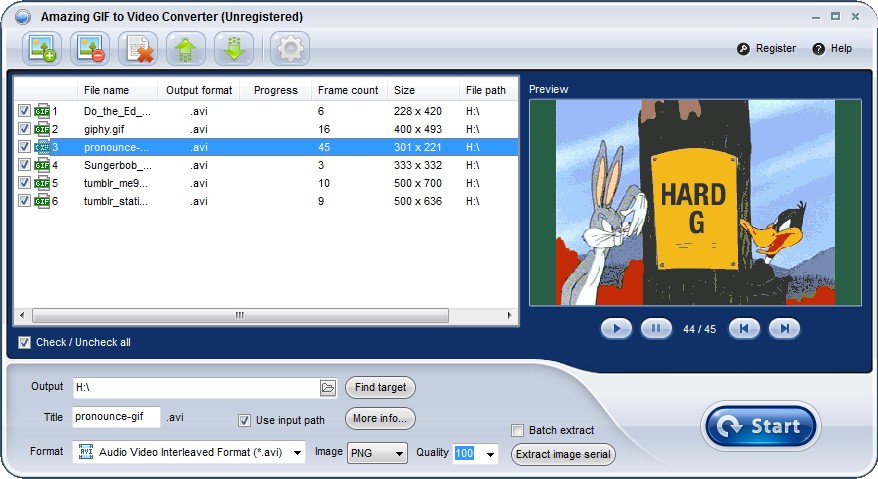This screenshot has height=479, width=878.
Task: Click the Clear all files toolbar icon
Action: coord(138,49)
